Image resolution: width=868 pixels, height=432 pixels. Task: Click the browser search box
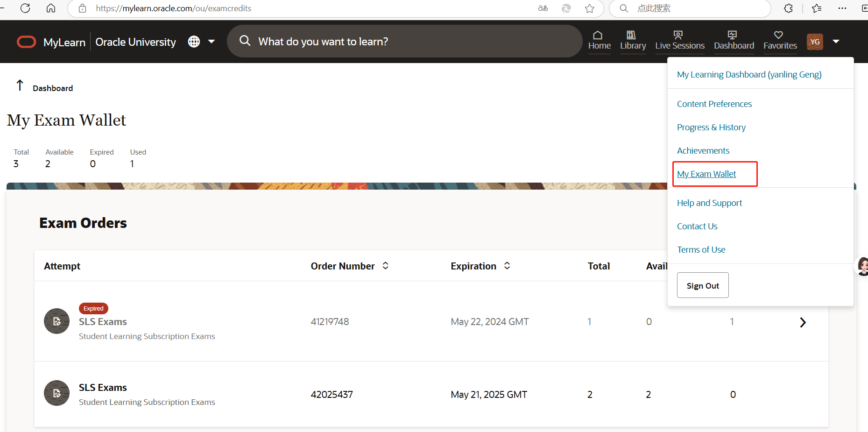pyautogui.click(x=690, y=8)
